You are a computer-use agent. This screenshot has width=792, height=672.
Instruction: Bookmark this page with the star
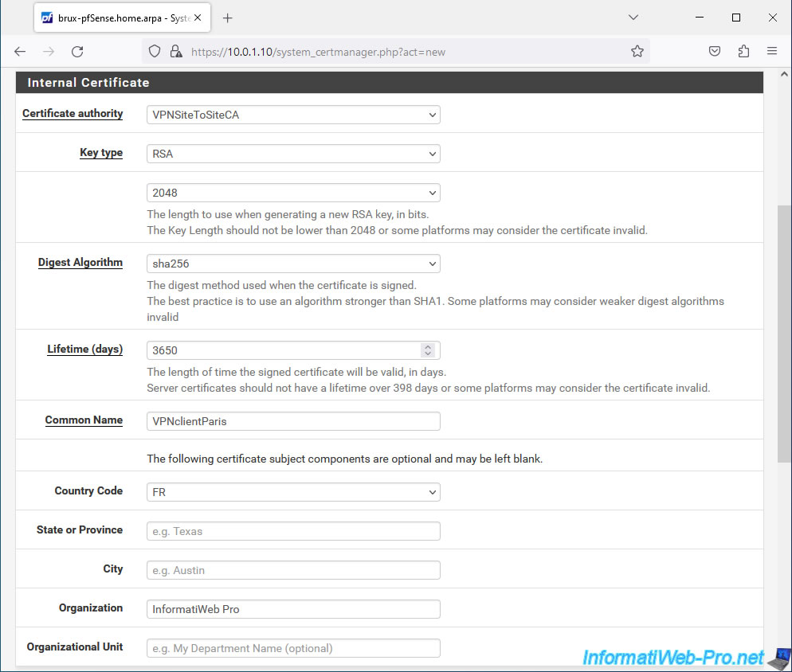pos(637,52)
